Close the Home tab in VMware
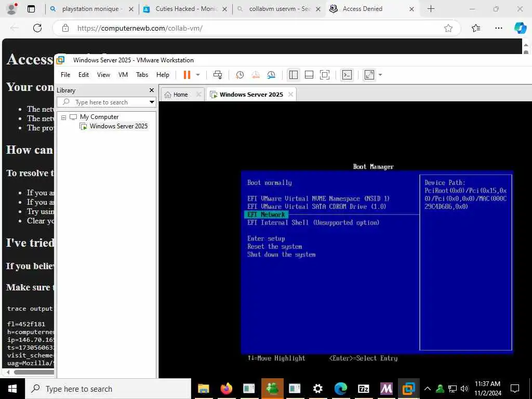 [199, 95]
